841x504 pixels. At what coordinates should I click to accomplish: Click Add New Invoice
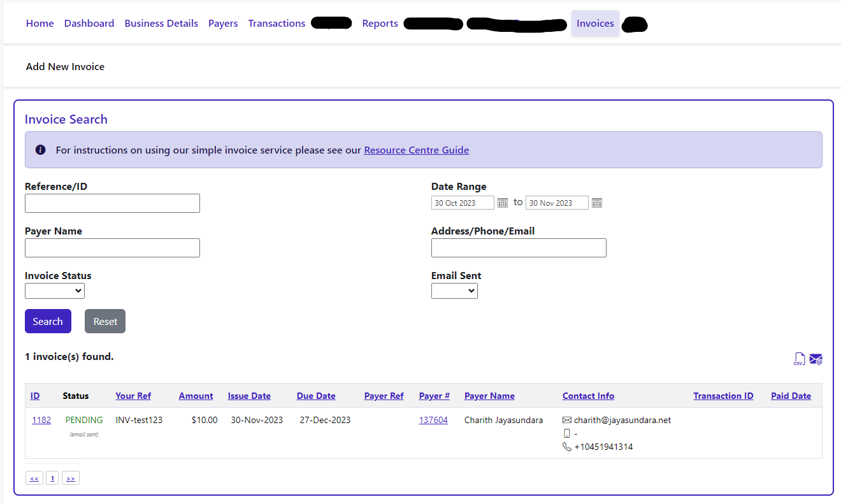[65, 67]
